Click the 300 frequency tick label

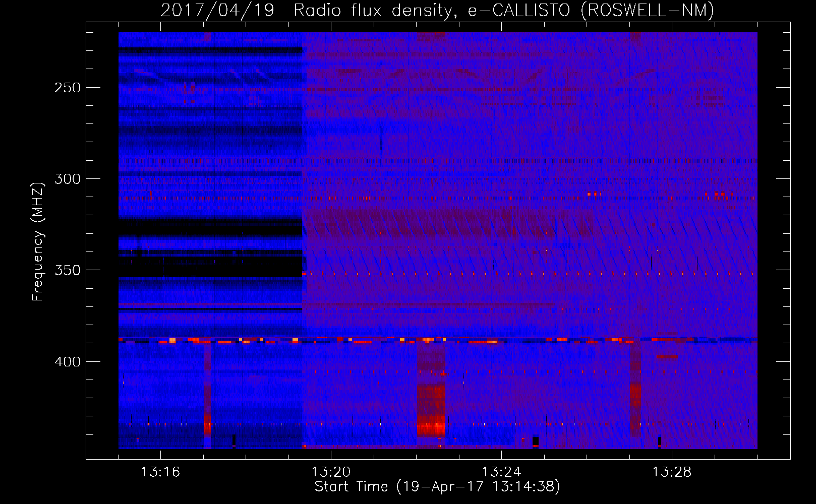coord(68,179)
